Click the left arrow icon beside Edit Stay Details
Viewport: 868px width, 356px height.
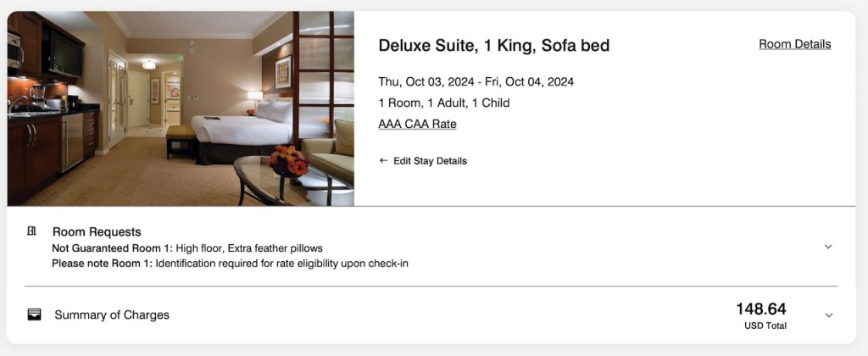383,161
